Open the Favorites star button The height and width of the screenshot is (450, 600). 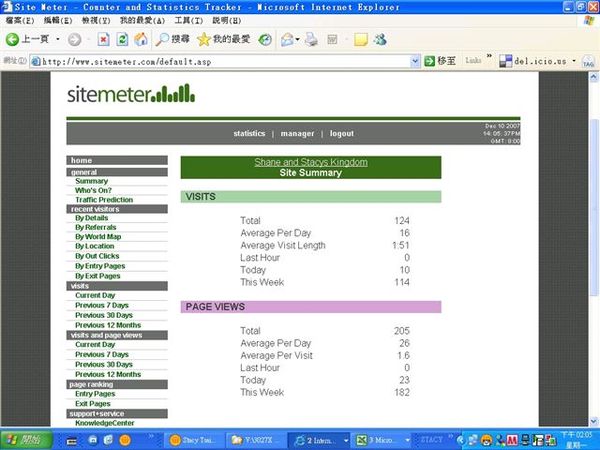223,39
